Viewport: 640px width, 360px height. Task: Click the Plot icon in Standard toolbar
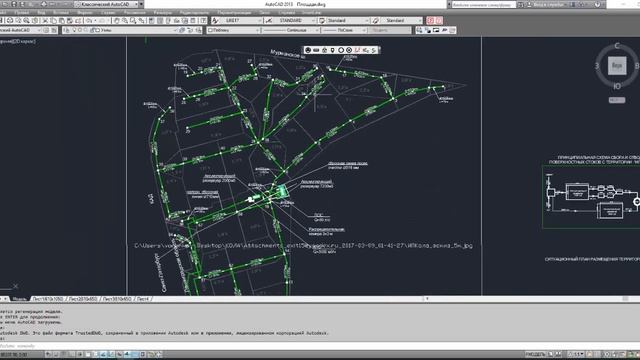click(x=10, y=20)
